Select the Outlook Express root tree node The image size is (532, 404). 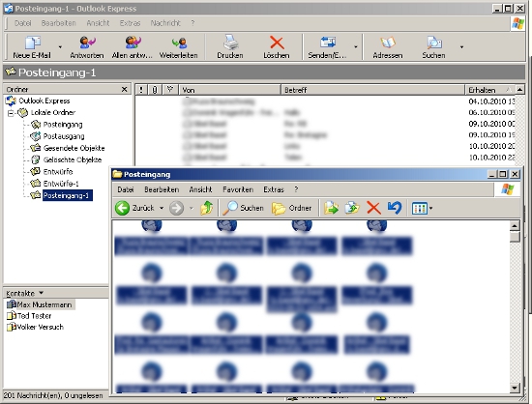click(44, 101)
